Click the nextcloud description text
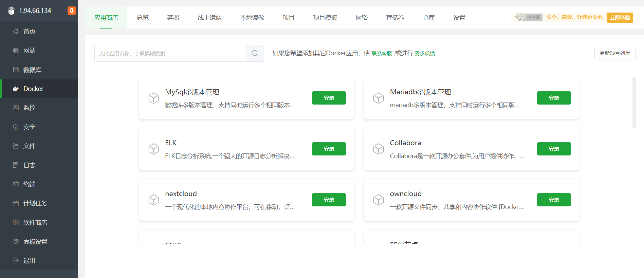The width and height of the screenshot is (644, 278). [230, 207]
